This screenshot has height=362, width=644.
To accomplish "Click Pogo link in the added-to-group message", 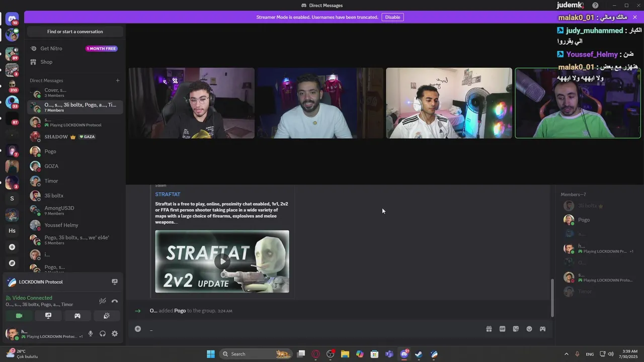I will [x=180, y=311].
